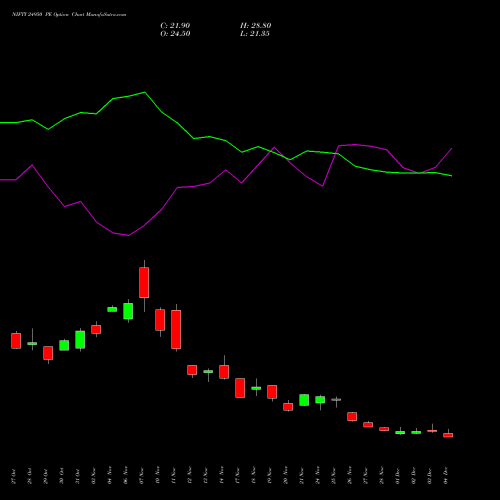Click the 28 Oct date label
The image size is (500, 500).
click(30, 476)
